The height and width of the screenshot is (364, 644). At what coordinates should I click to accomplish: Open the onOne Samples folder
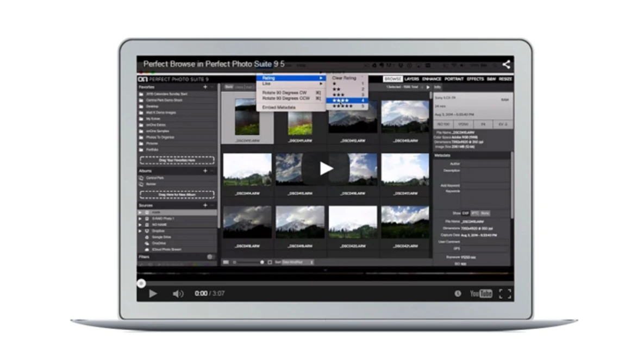[157, 131]
